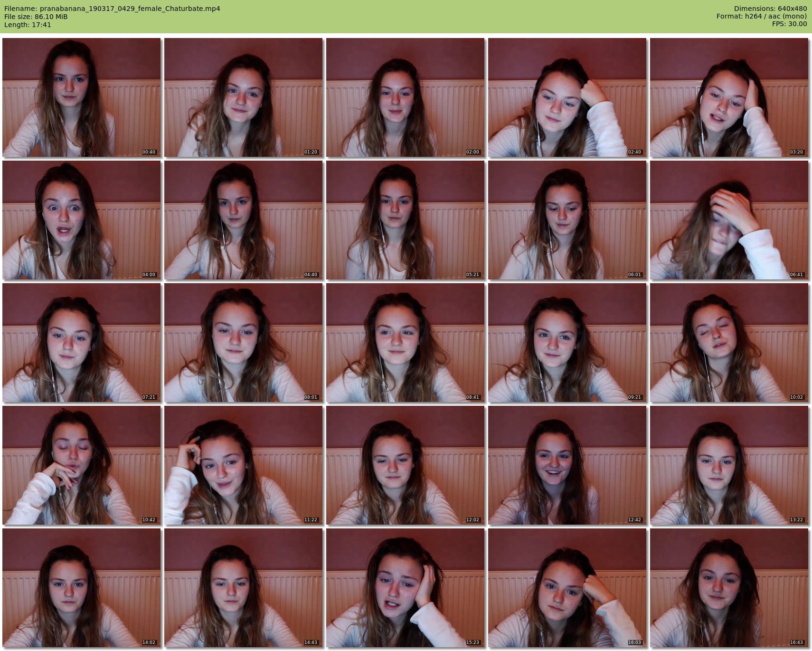The height and width of the screenshot is (651, 812).
Task: Select the frame marked 01:20
Action: click(x=243, y=97)
